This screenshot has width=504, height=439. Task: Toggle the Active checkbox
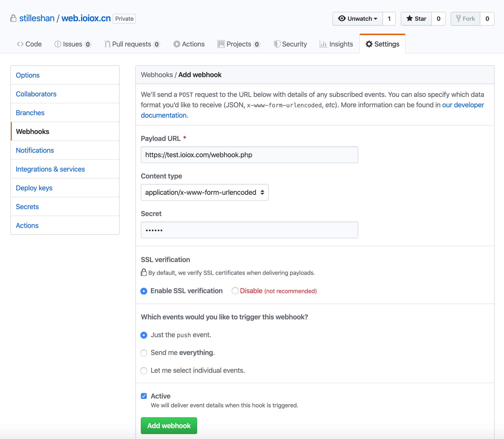click(144, 396)
